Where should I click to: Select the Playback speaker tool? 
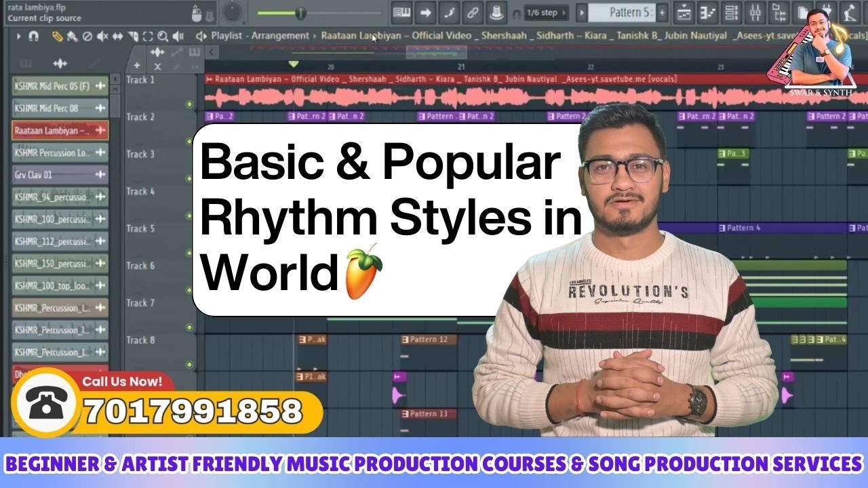point(178,36)
